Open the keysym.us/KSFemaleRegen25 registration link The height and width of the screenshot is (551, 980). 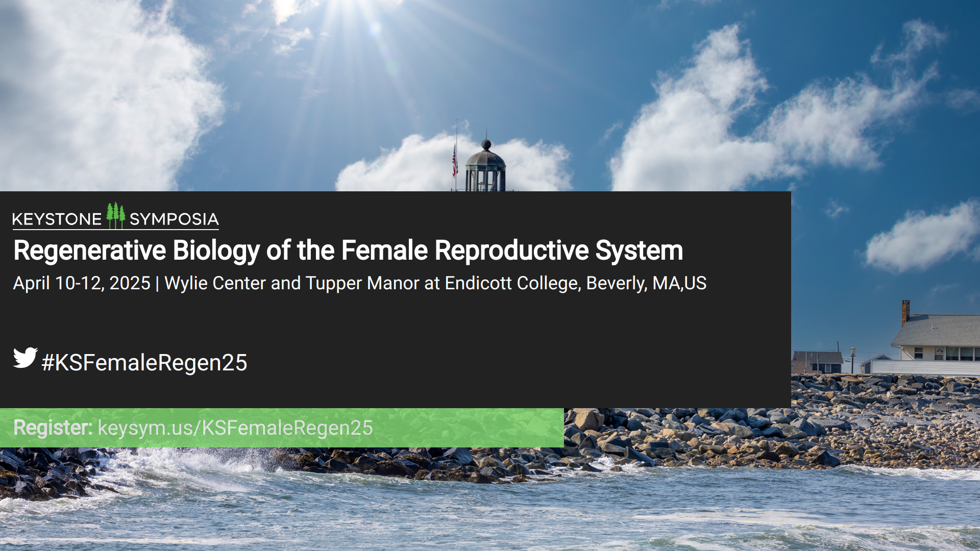click(235, 428)
